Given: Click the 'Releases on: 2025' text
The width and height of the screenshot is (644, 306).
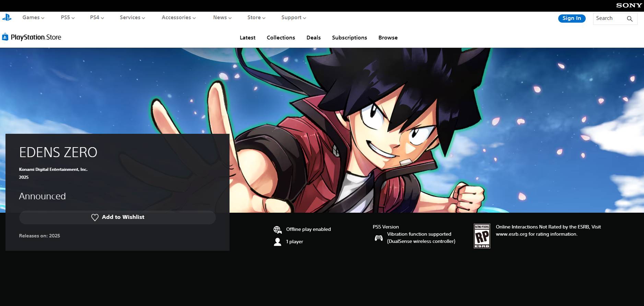Looking at the screenshot, I should pyautogui.click(x=39, y=236).
